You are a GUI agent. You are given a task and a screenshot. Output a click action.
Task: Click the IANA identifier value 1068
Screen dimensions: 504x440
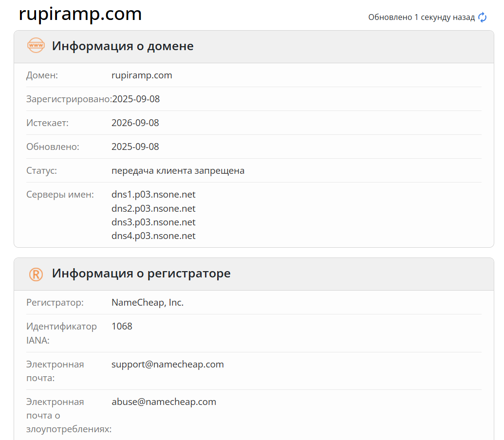[x=121, y=326]
